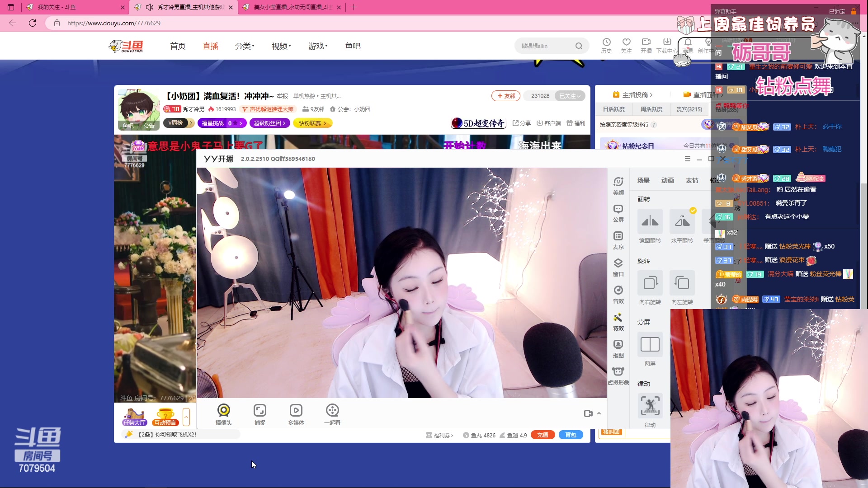Go to Douyu 首页 home
Image resolution: width=868 pixels, height=488 pixels.
pos(178,46)
